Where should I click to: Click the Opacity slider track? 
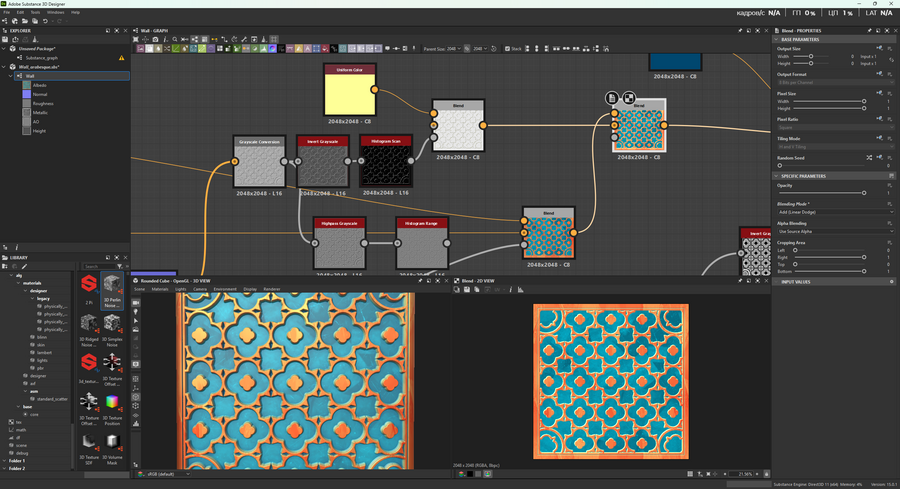[820, 193]
